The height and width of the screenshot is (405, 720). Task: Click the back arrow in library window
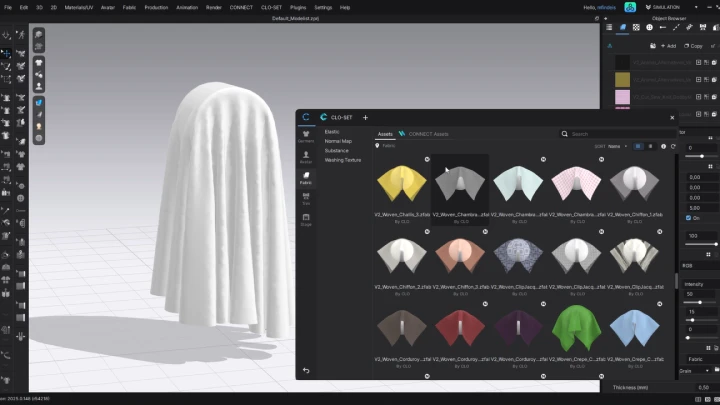306,370
